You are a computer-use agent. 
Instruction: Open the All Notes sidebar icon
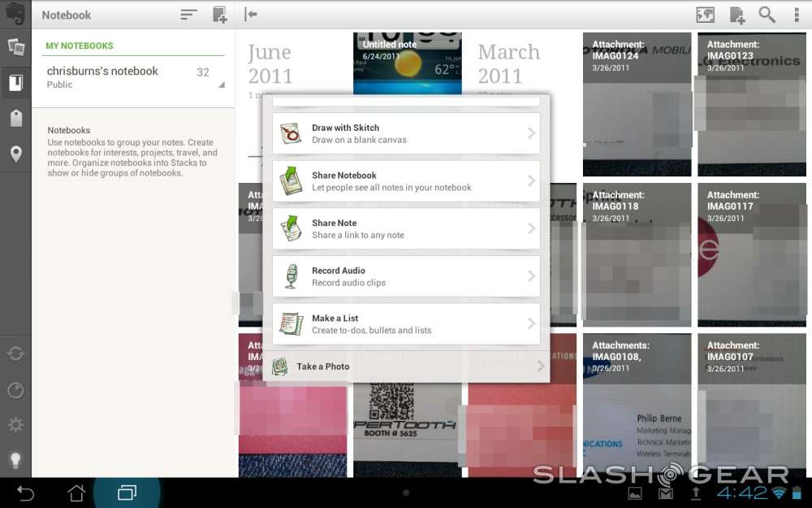[15, 46]
